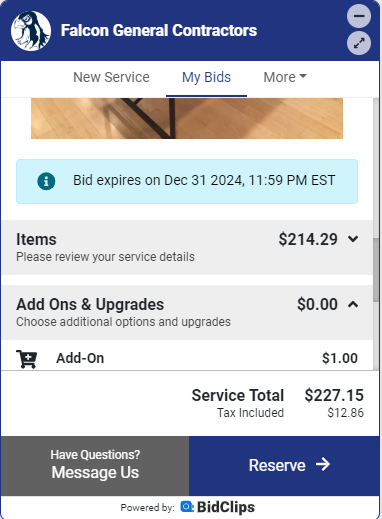The height and width of the screenshot is (519, 382).
Task: Click the arrow icon on Reserve
Action: [323, 464]
